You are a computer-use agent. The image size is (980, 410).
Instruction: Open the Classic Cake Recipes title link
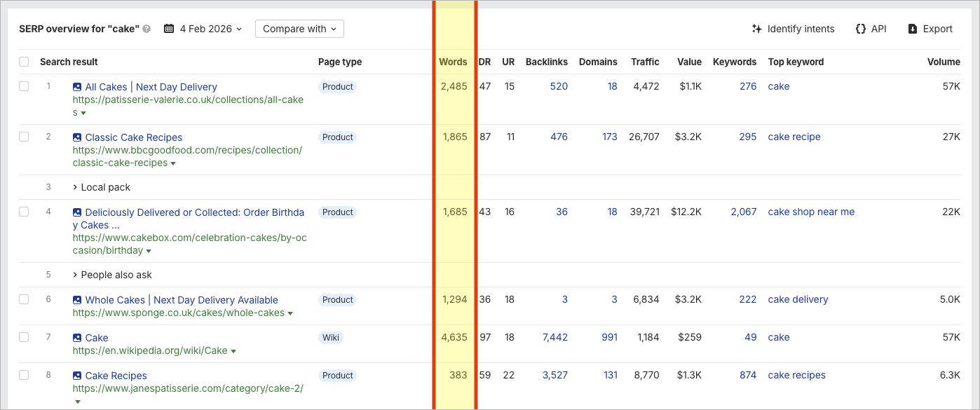[x=133, y=137]
